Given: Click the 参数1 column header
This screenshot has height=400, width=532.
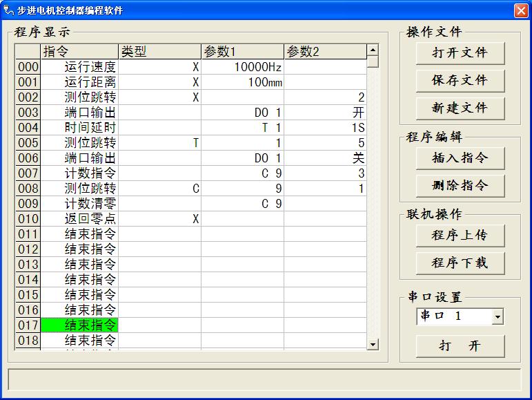Looking at the screenshot, I should coord(242,52).
